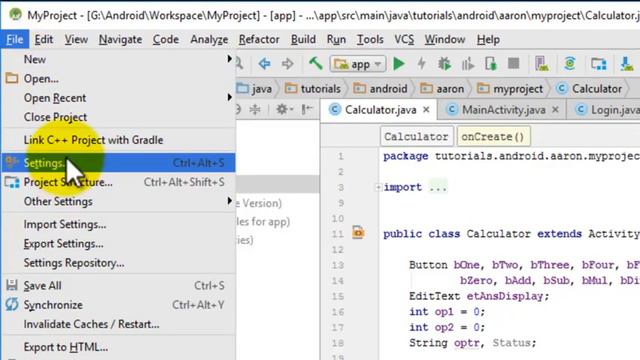
Task: Click the SDK Manager download icon
Action: click(627, 64)
